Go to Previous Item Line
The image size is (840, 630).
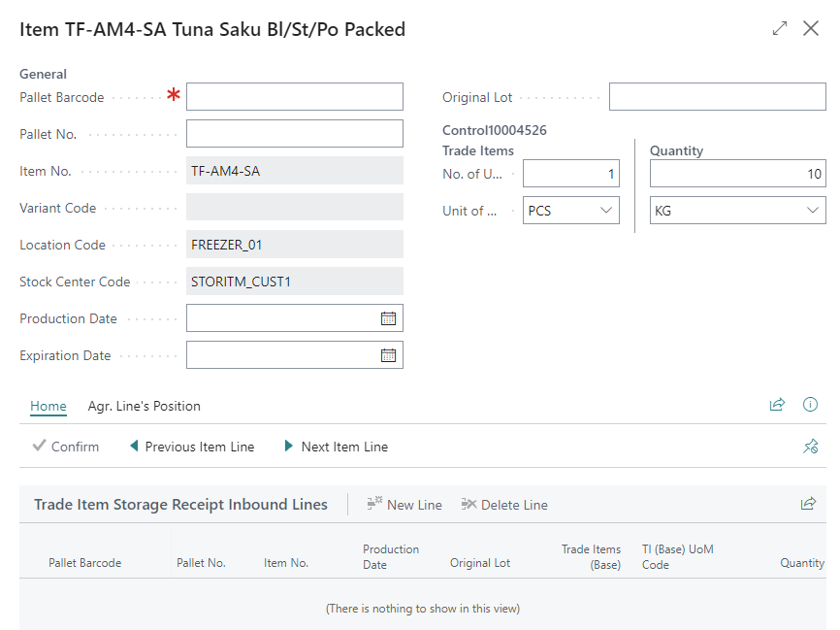click(x=192, y=447)
